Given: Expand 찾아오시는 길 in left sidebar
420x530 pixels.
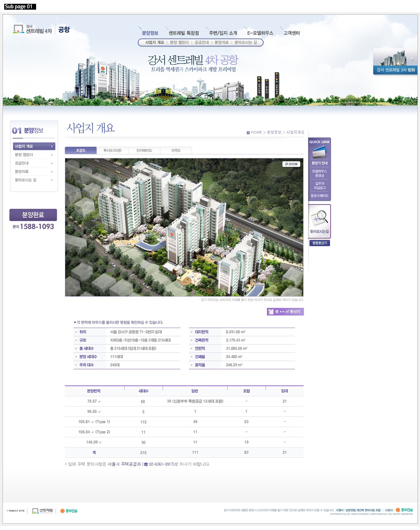Looking at the screenshot, I should point(34,180).
